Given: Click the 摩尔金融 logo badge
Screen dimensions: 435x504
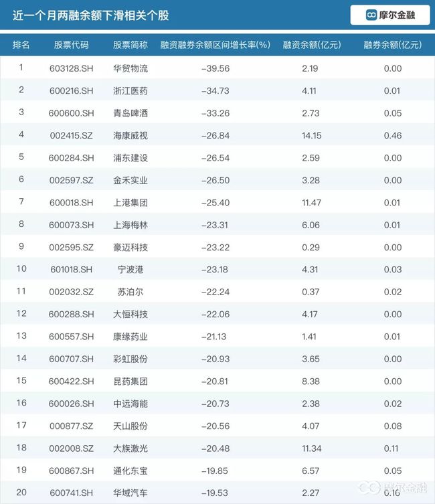Looking at the screenshot, I should click(390, 15).
